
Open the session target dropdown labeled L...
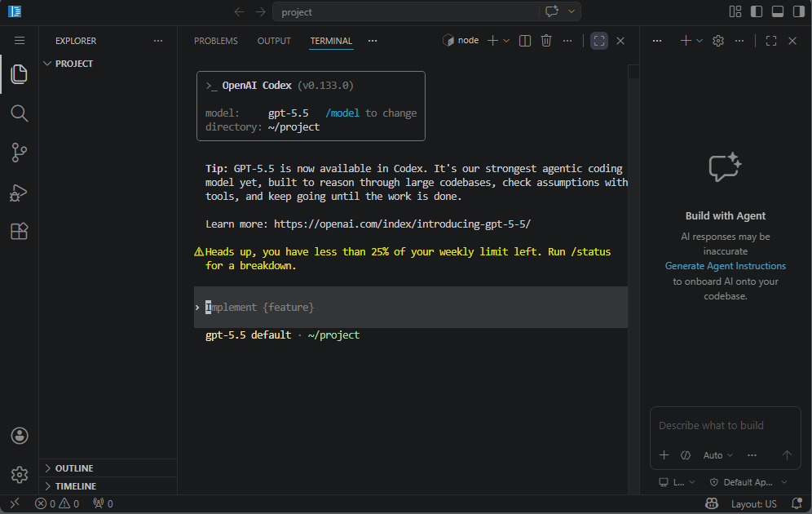pos(677,482)
